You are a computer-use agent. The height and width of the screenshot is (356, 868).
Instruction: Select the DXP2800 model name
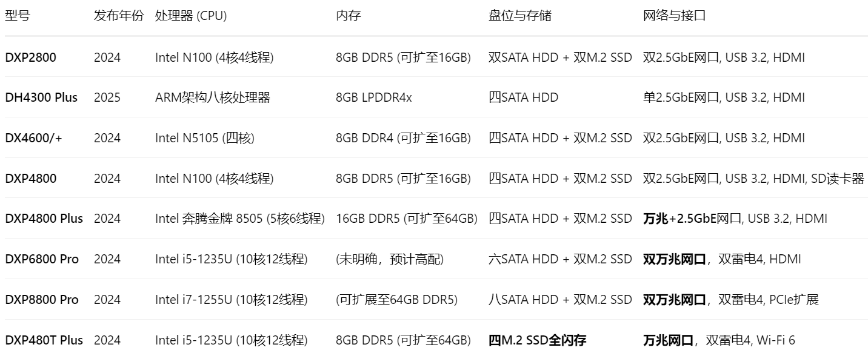coord(31,58)
